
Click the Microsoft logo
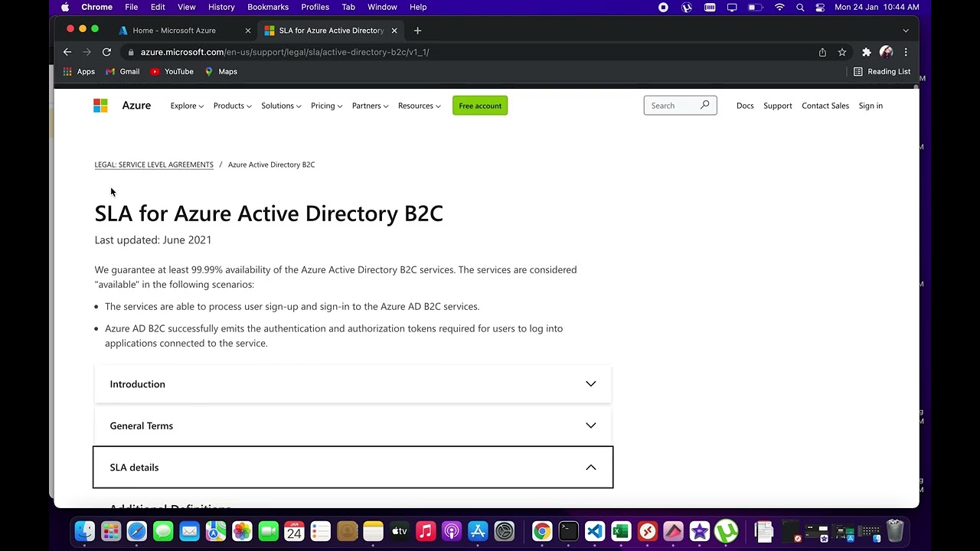click(100, 106)
